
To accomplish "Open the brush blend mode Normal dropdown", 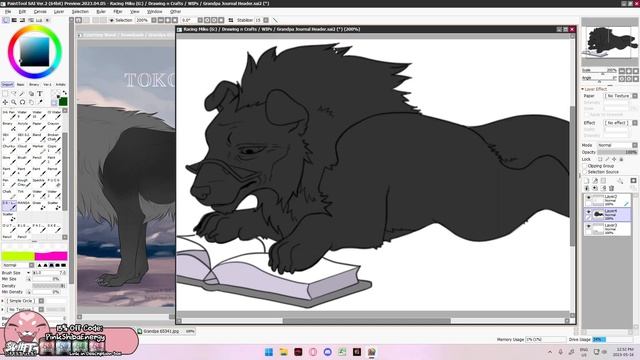I will [x=18, y=265].
